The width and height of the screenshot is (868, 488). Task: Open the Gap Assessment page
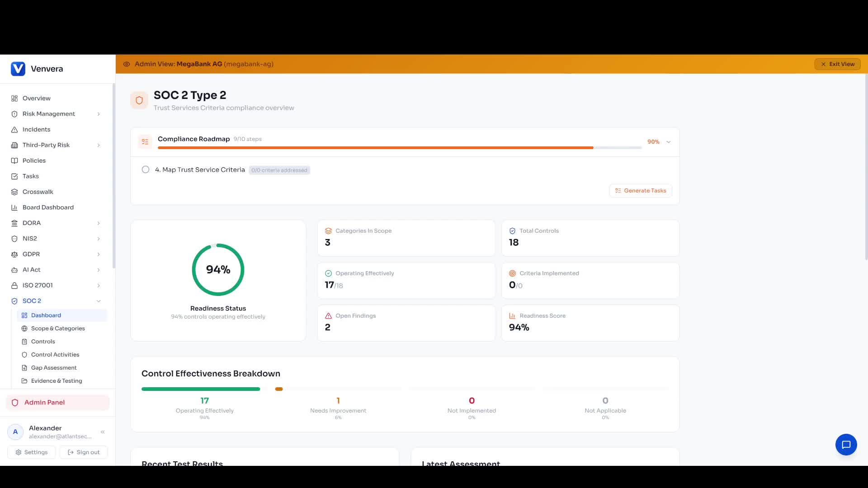pos(54,368)
